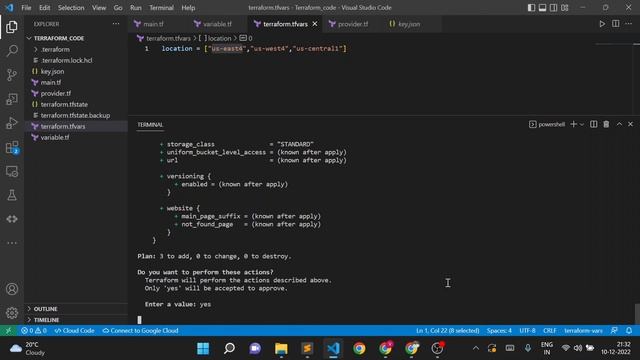Open the Run menu
The width and height of the screenshot is (640, 360).
(136, 8)
